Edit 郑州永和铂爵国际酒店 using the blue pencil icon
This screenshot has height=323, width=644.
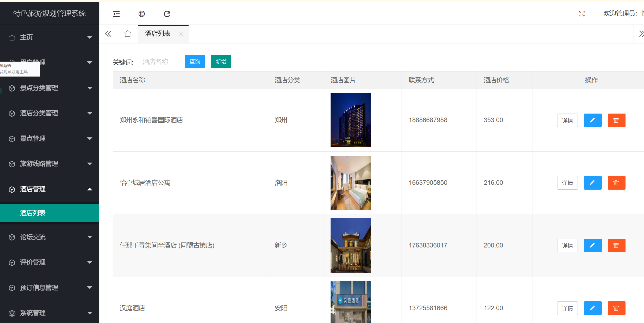593,120
